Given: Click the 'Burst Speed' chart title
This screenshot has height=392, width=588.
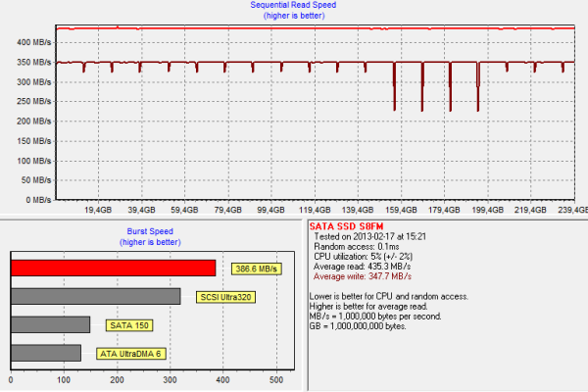Looking at the screenshot, I should [x=150, y=231].
